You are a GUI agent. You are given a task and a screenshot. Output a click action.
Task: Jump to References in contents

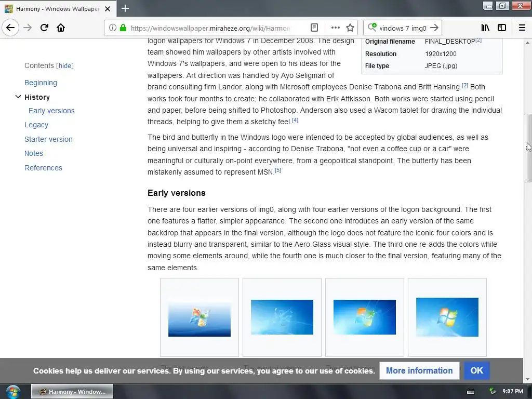43,168
